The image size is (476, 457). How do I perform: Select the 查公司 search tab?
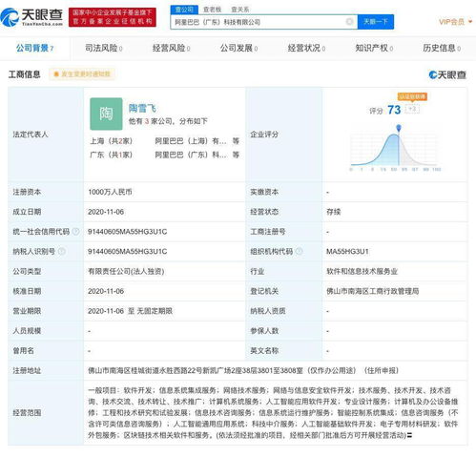184,10
